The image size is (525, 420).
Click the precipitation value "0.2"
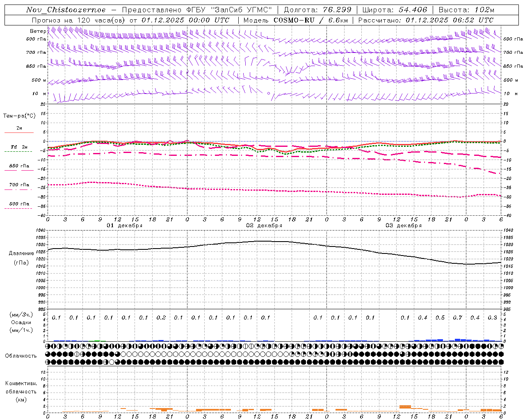161,317
